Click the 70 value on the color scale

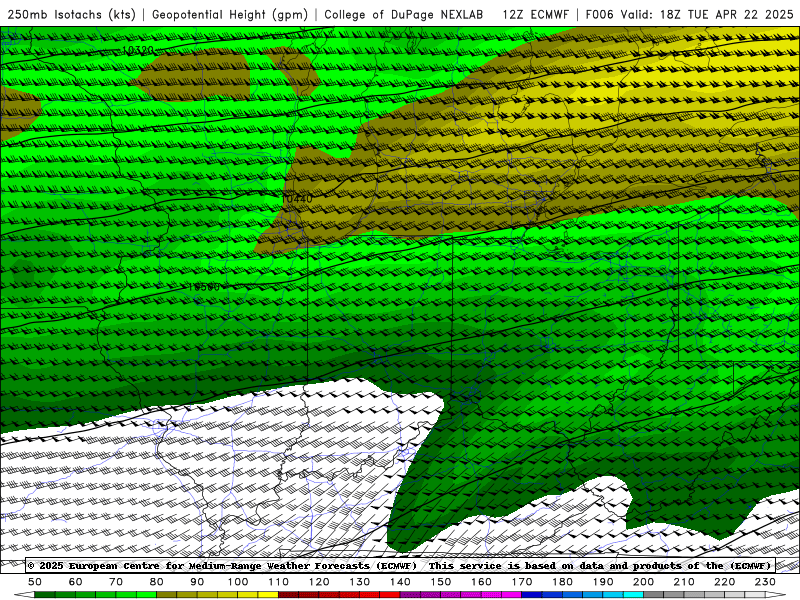click(116, 582)
